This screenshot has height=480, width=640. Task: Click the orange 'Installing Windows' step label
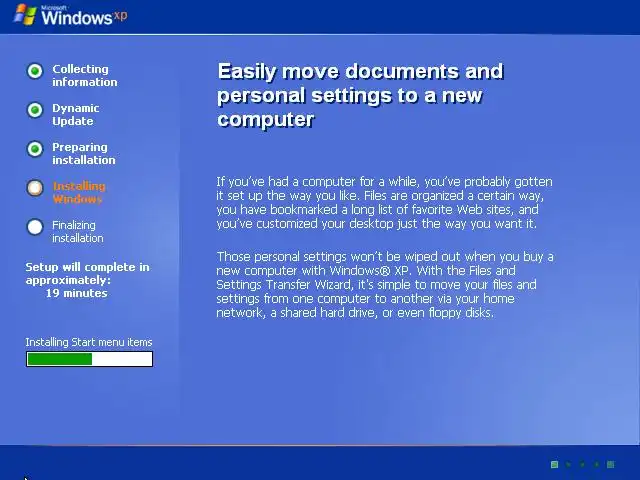pyautogui.click(x=79, y=193)
